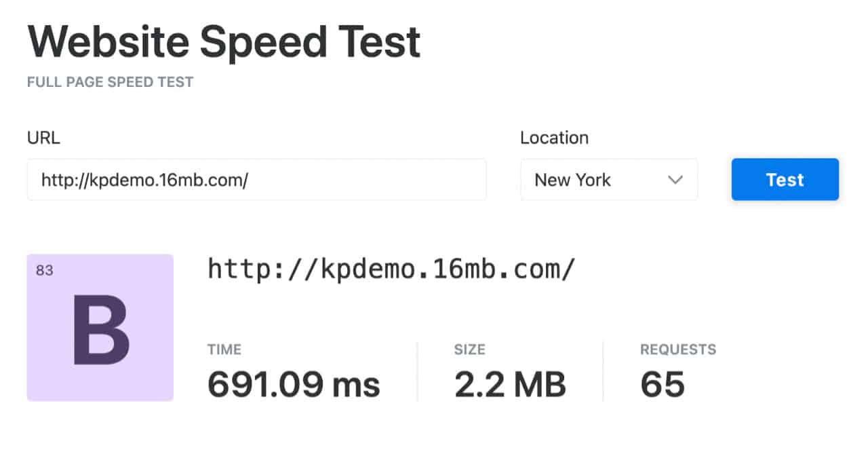Click the TIME metric label

224,350
